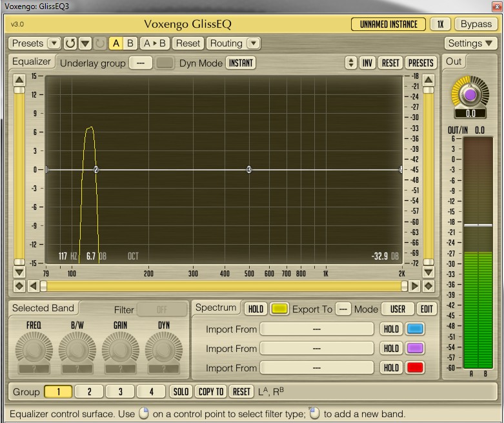504x423 pixels.
Task: Click the GAIN knob
Action: (121, 349)
